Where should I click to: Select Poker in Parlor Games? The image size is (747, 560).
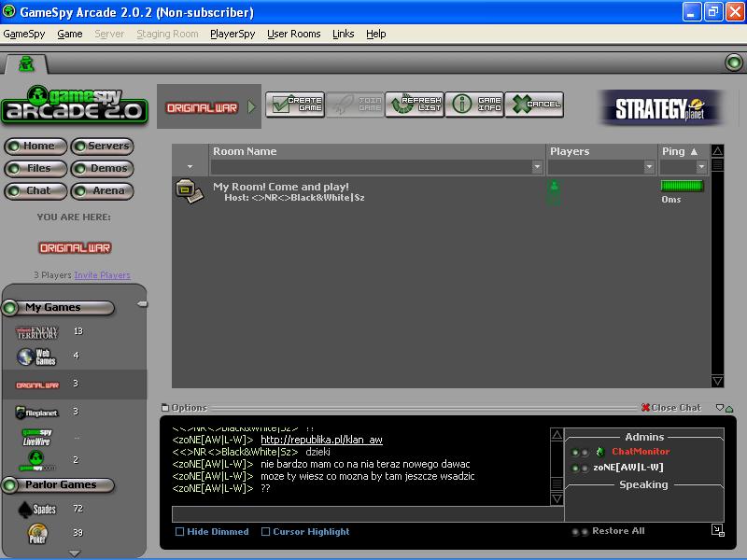point(37,533)
